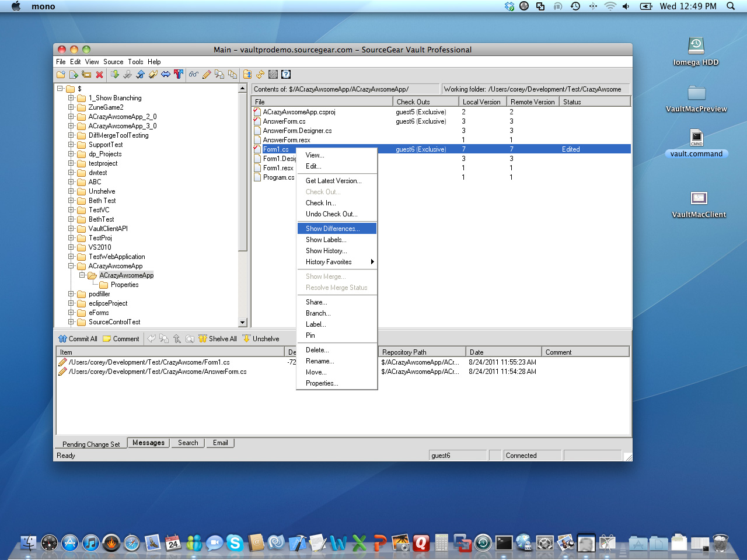Open History Favorites submenu arrow
747x560 pixels.
click(372, 262)
